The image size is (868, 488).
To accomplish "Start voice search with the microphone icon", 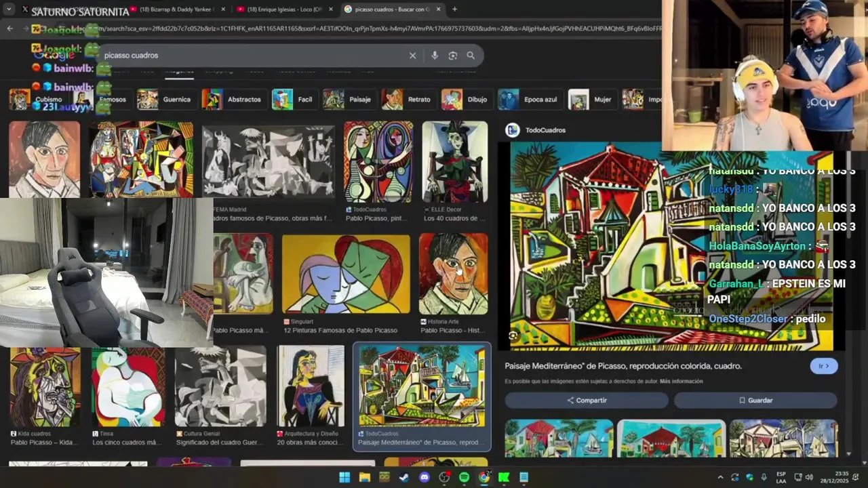I will [435, 56].
